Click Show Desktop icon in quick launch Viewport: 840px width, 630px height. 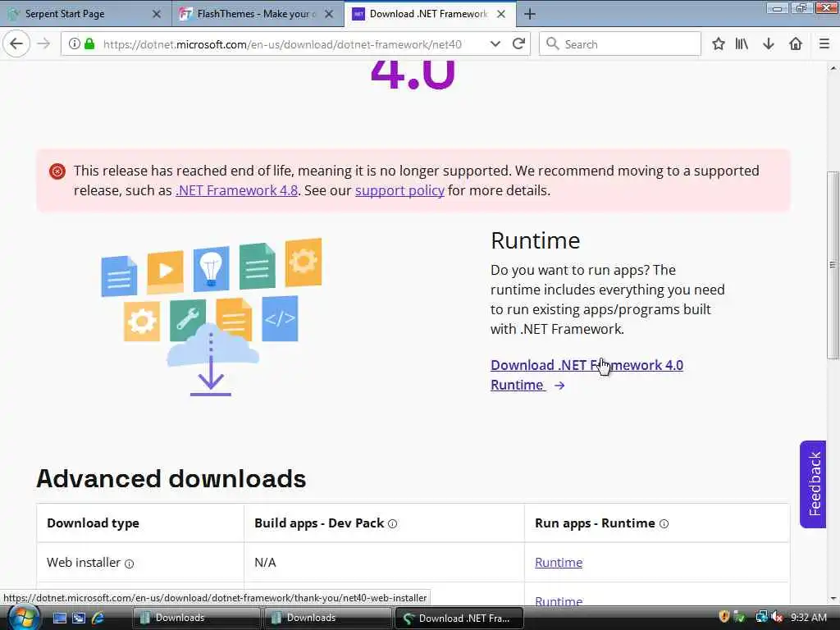tap(59, 619)
